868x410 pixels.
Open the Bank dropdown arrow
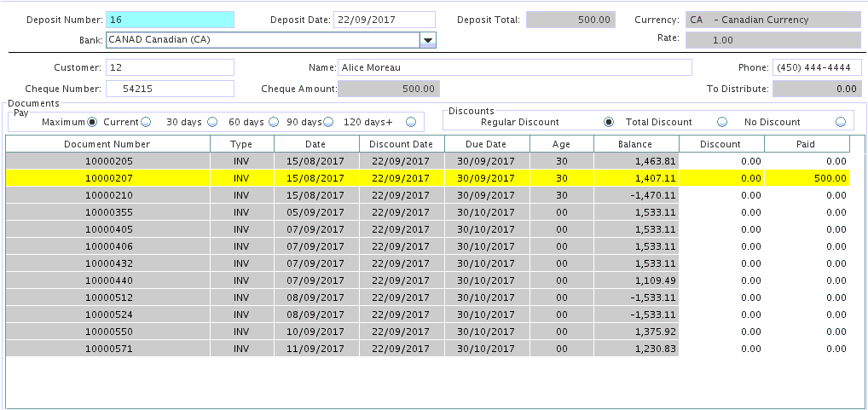pos(428,40)
